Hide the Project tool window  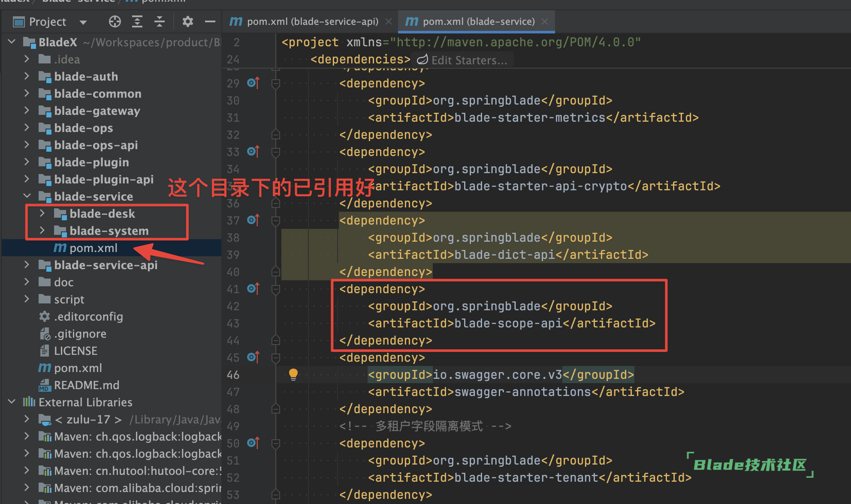pos(210,21)
